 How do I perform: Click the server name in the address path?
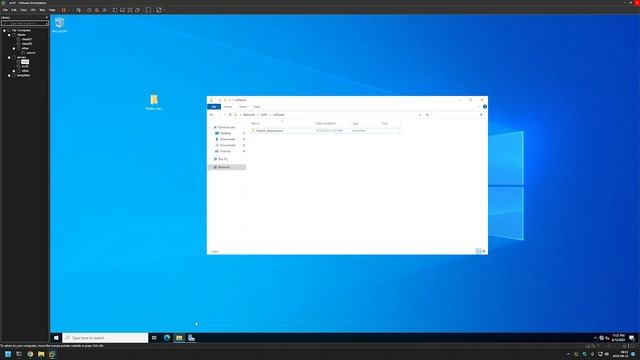[x=264, y=115]
